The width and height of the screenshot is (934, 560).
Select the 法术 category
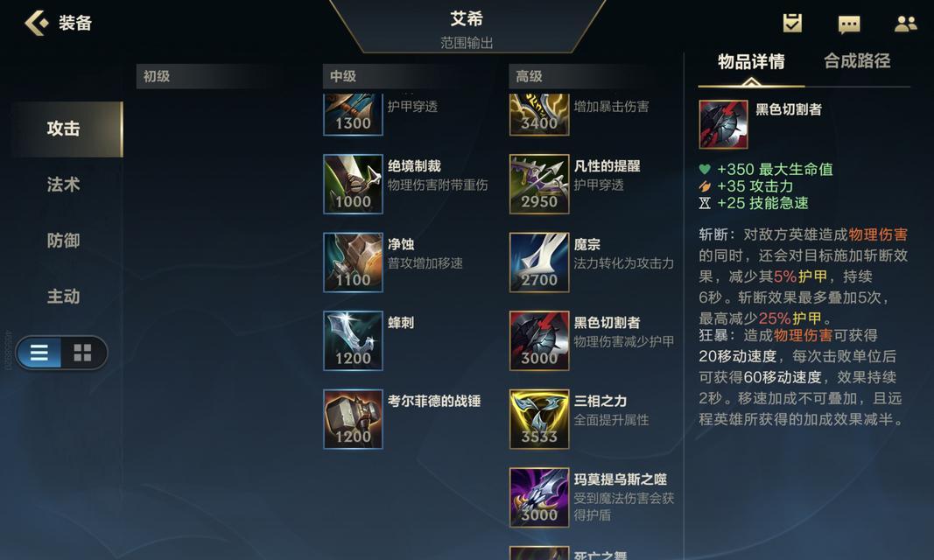[x=63, y=185]
